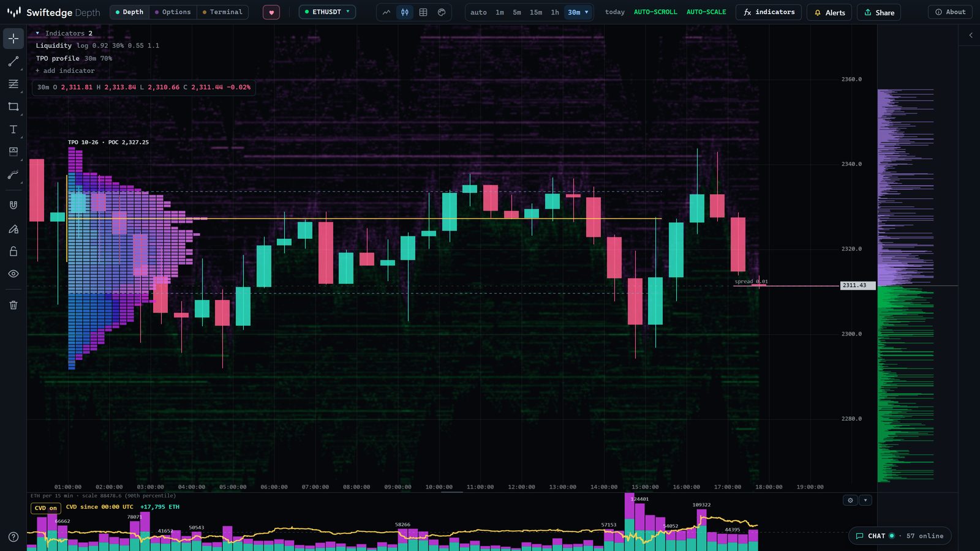Collapse the right side panel chevron
This screenshot has height=551, width=980.
click(x=971, y=36)
